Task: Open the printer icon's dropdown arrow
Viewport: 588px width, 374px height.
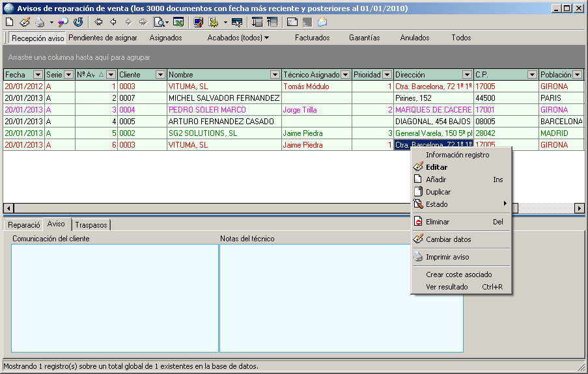Action: click(x=51, y=23)
